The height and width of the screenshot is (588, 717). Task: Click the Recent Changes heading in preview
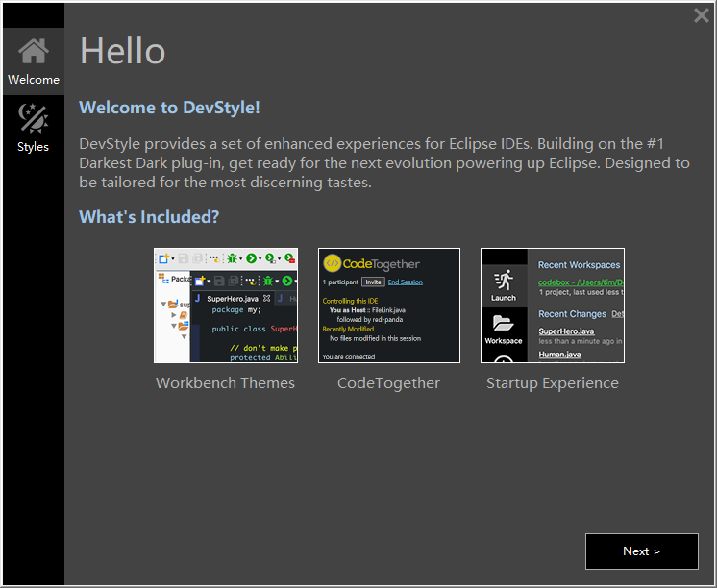tap(572, 314)
